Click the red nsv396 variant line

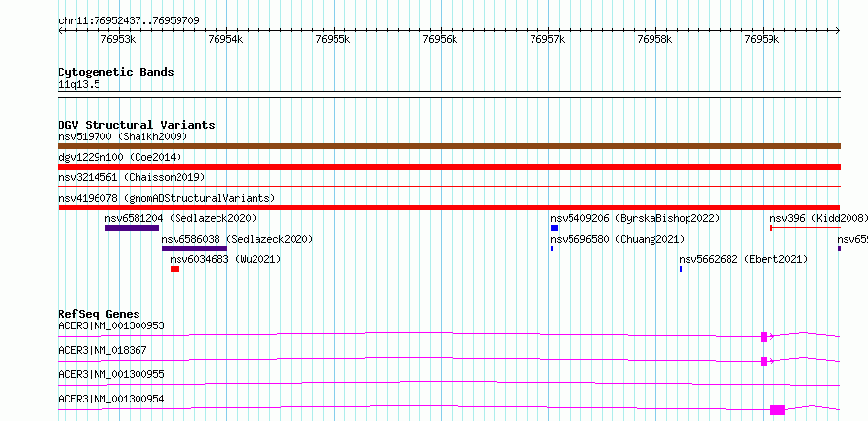(806, 228)
